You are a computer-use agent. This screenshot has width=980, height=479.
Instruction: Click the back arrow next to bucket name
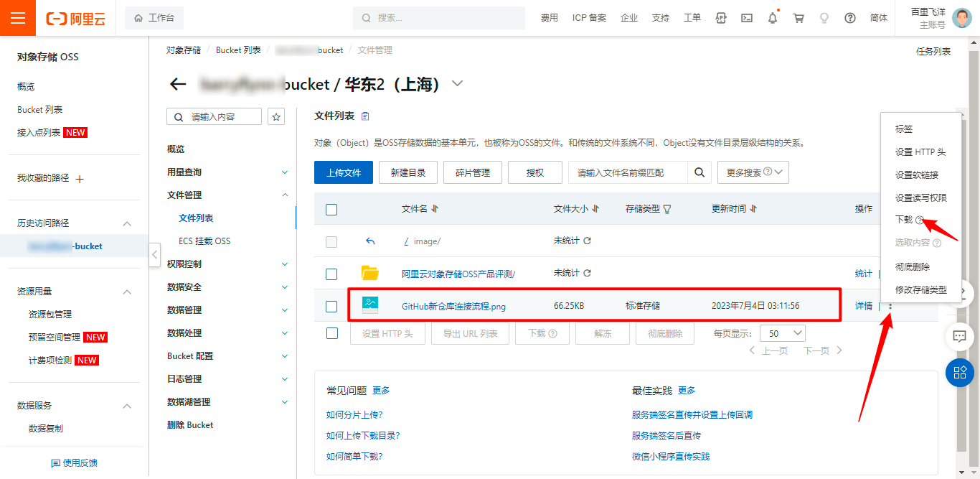click(178, 84)
